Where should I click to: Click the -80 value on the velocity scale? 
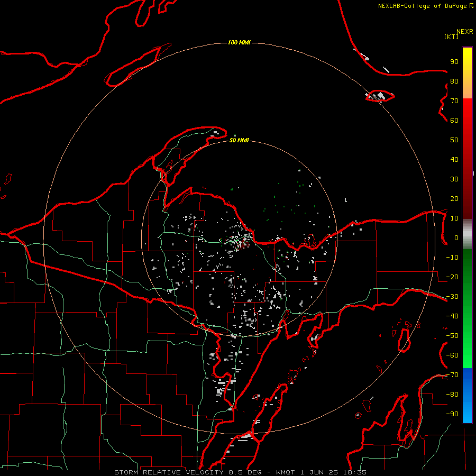point(452,395)
